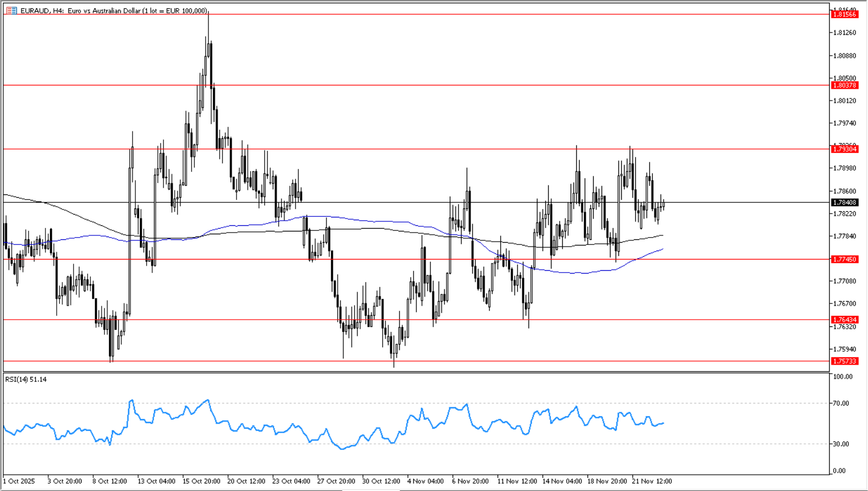The width and height of the screenshot is (868, 491).
Task: Click the 1 Oct 2025 date label
Action: coord(19,481)
